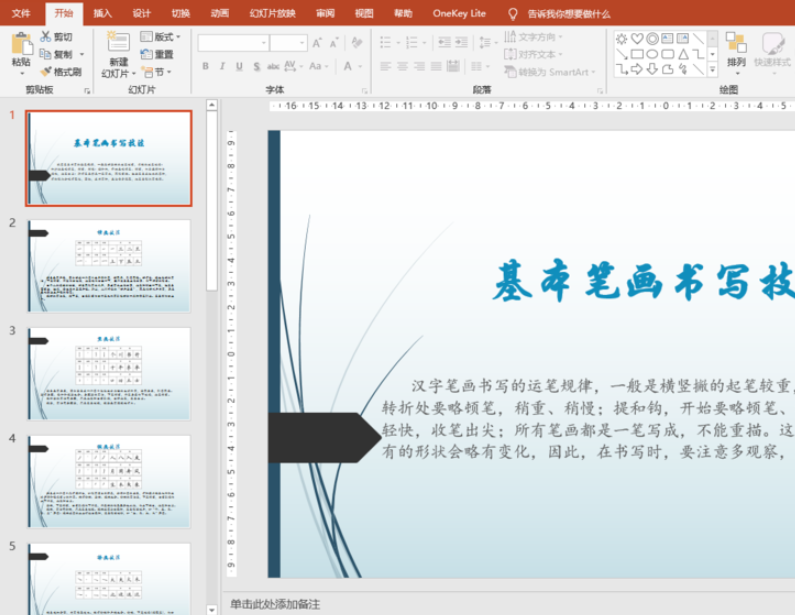Click the 'Tell me what you want' search box
795x615 pixels.
point(568,14)
